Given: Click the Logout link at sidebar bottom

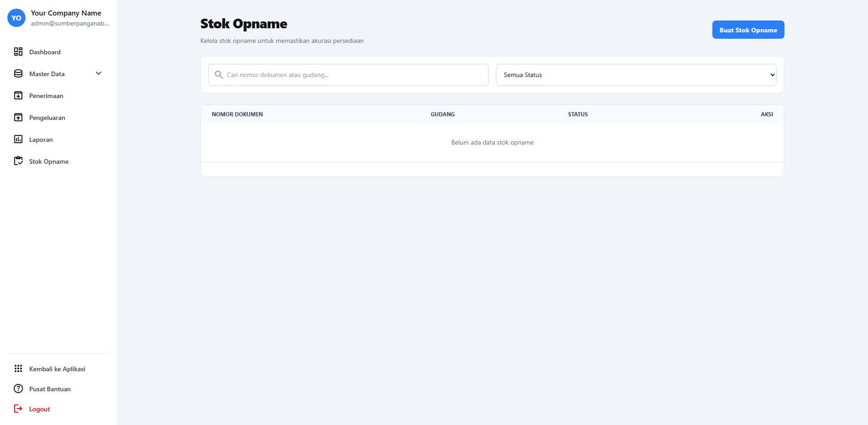Looking at the screenshot, I should [x=39, y=409].
